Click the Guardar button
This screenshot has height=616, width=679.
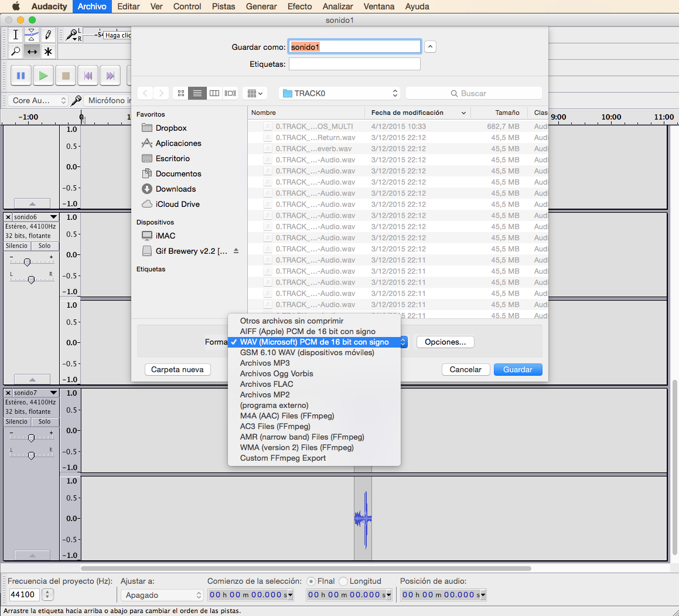coord(518,370)
